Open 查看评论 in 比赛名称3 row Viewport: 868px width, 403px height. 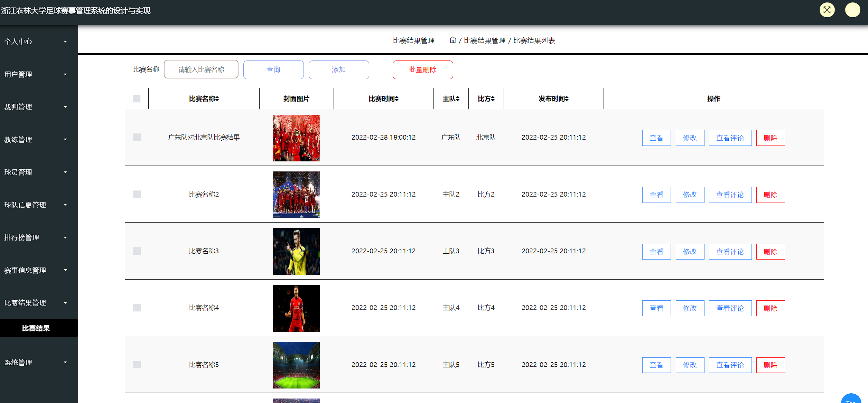[730, 252]
